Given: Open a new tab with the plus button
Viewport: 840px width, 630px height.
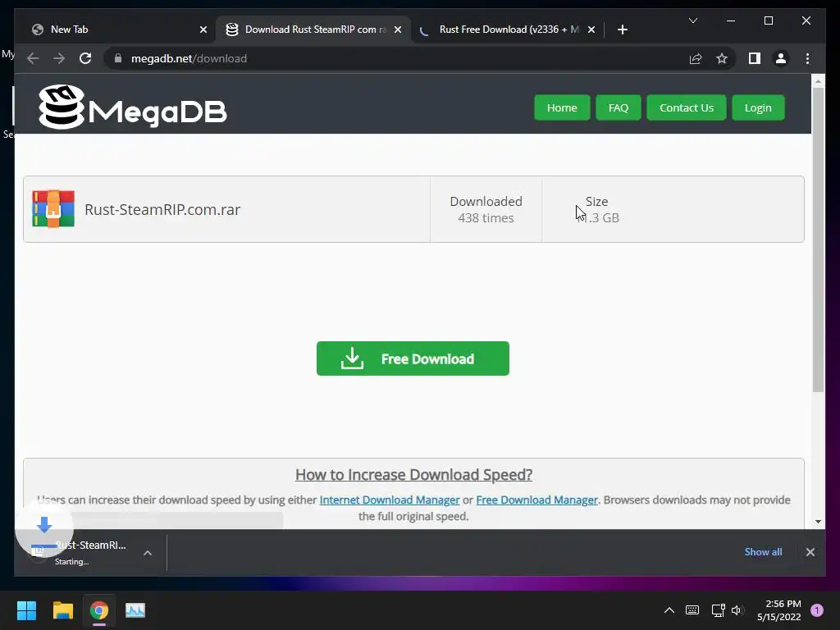Looking at the screenshot, I should (x=622, y=30).
